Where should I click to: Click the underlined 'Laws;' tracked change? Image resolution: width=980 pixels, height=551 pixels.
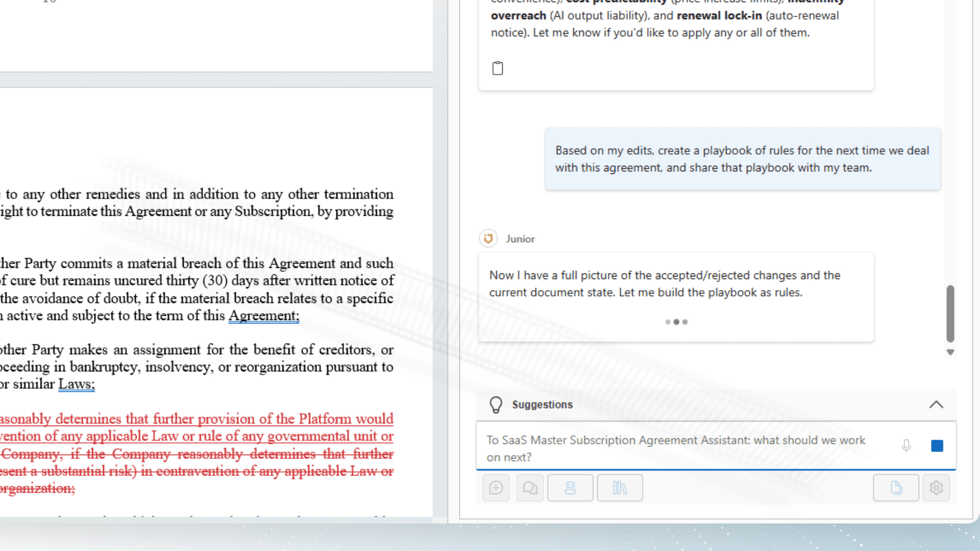[76, 384]
